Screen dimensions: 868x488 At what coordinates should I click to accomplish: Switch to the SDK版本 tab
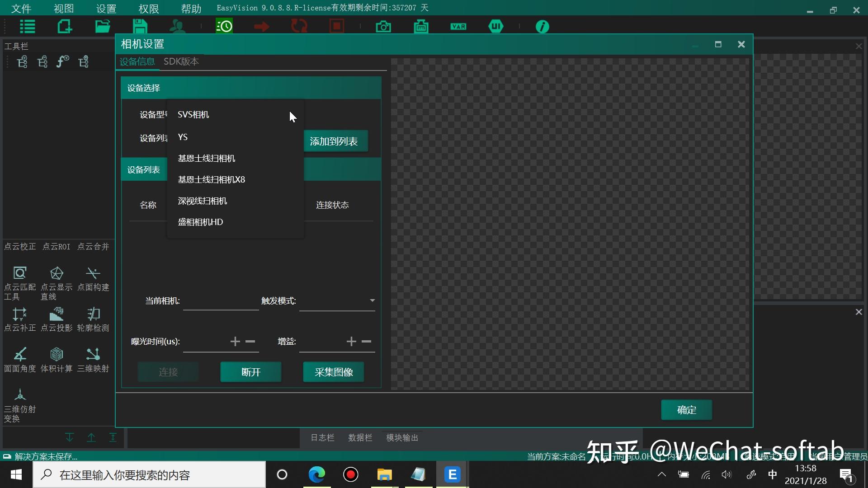click(x=181, y=61)
